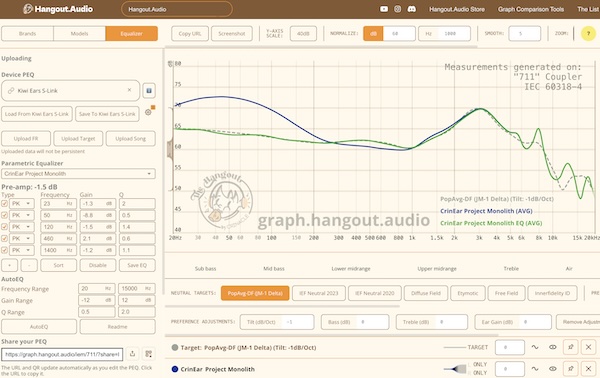This screenshot has width=600, height=378.
Task: Open filter type dropdown for 120 Hz band
Action: coord(22,227)
